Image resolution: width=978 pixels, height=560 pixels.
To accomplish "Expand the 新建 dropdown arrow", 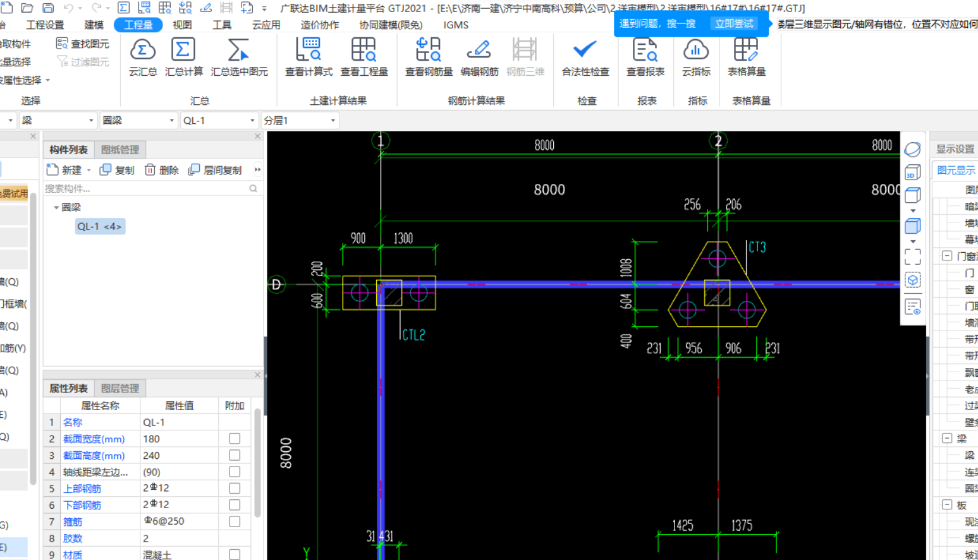I will 89,170.
